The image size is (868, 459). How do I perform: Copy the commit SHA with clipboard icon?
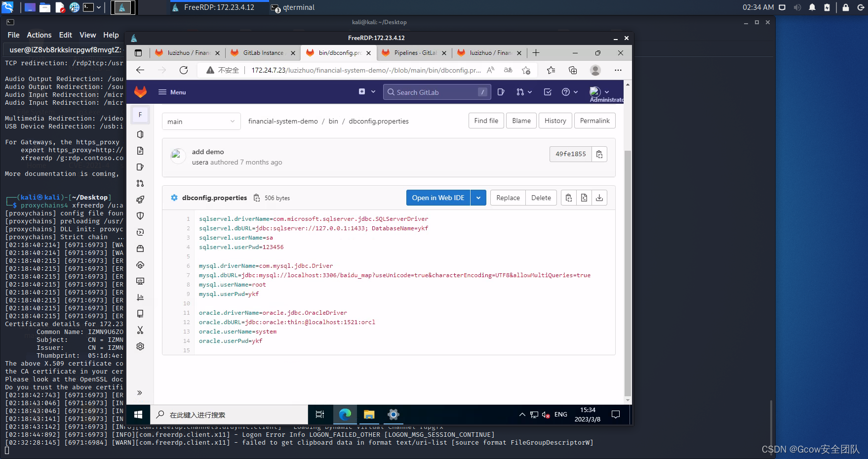tap(599, 154)
